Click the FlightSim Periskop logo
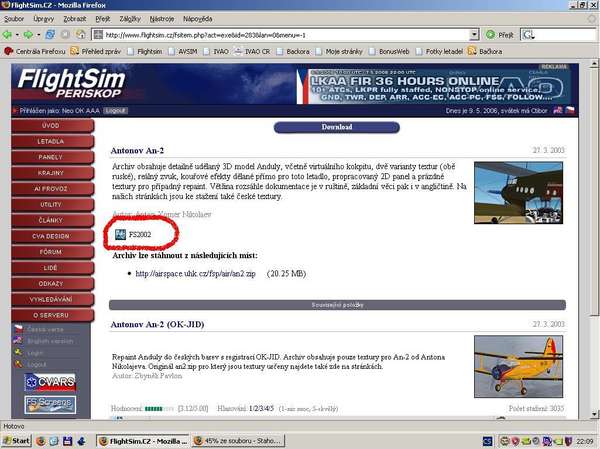 point(71,83)
